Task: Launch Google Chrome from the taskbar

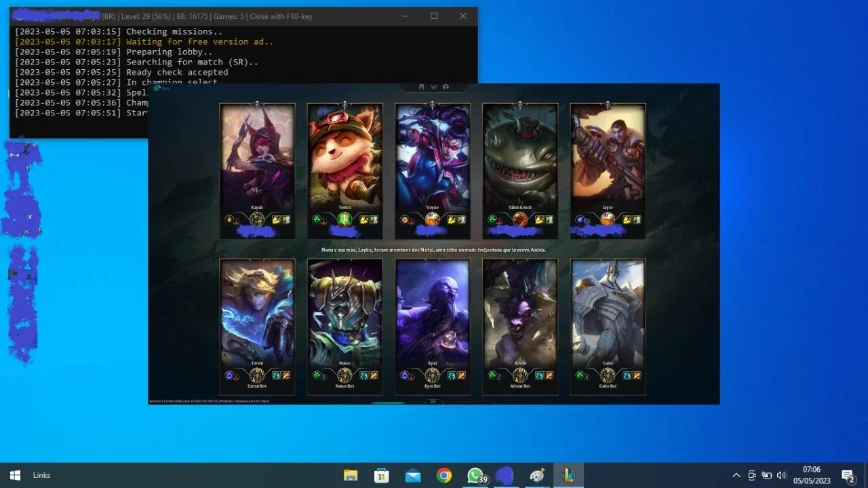Action: click(x=444, y=475)
